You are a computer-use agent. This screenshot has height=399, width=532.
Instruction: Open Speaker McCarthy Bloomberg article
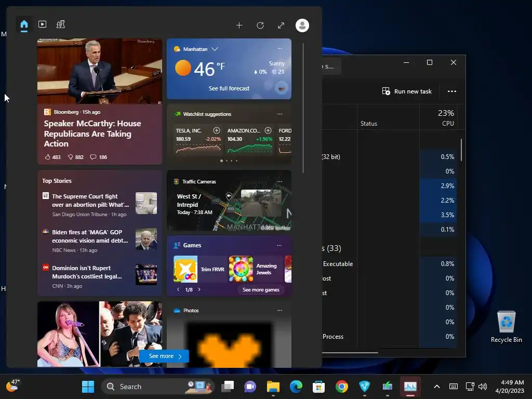pos(92,134)
